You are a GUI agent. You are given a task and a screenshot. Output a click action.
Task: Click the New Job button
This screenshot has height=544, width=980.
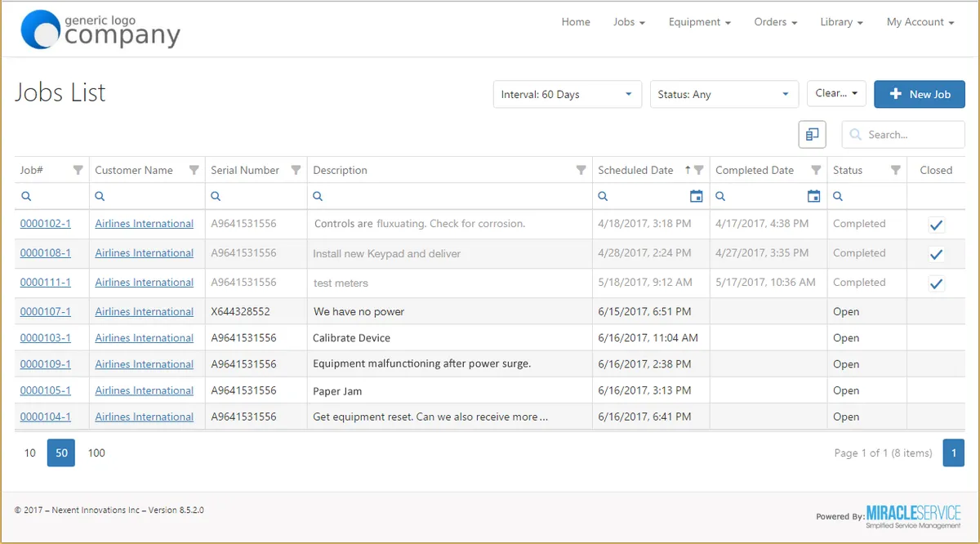[x=919, y=94]
